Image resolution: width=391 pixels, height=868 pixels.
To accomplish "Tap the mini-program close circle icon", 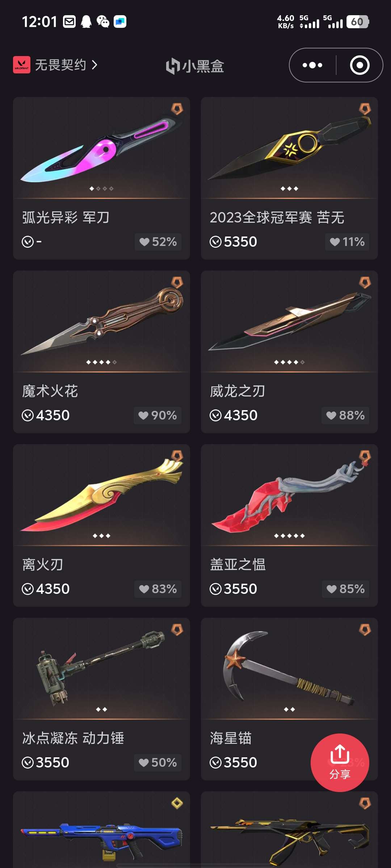I will tap(360, 65).
